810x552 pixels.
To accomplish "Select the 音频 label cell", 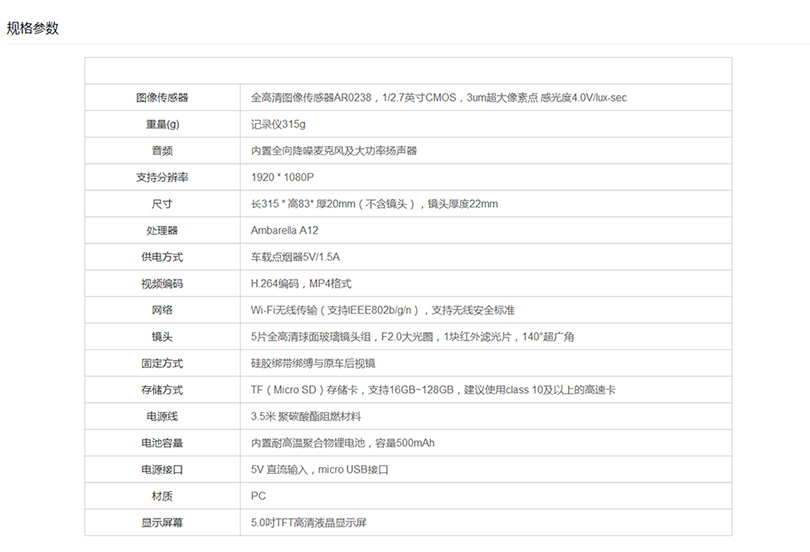I will (162, 151).
